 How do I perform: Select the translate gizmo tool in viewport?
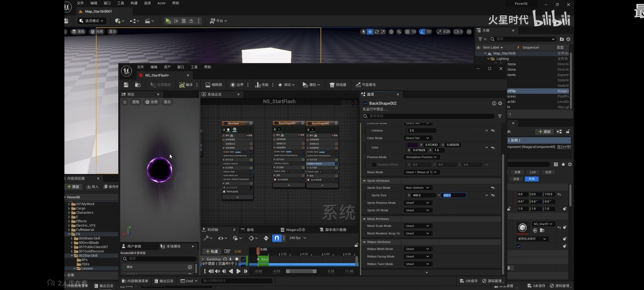[x=370, y=32]
